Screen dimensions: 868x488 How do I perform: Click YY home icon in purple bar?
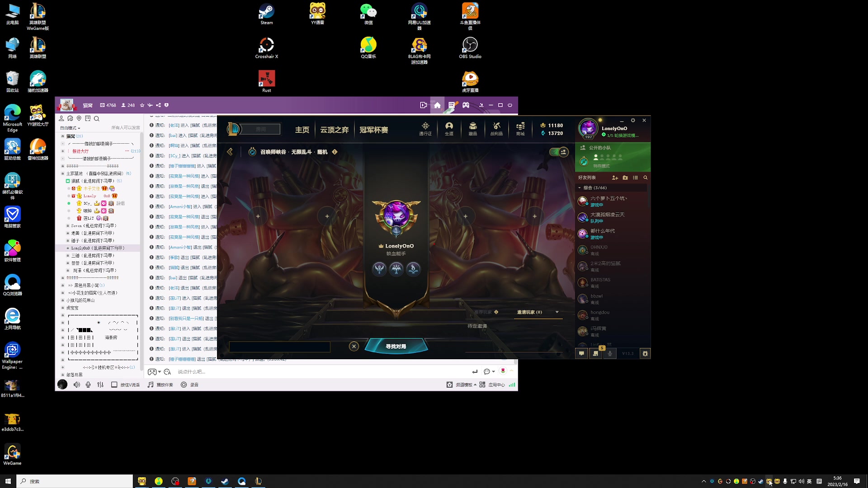pos(437,105)
